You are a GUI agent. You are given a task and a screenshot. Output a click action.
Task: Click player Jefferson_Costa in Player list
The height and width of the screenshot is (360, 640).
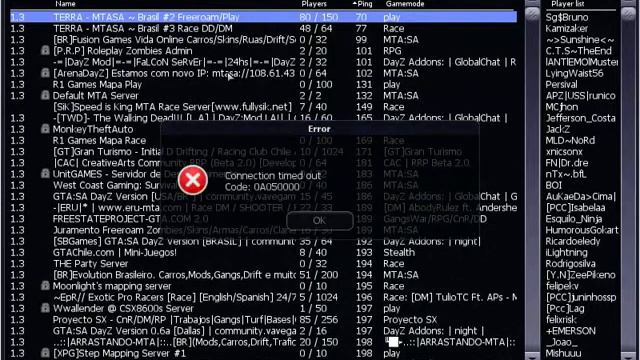580,118
